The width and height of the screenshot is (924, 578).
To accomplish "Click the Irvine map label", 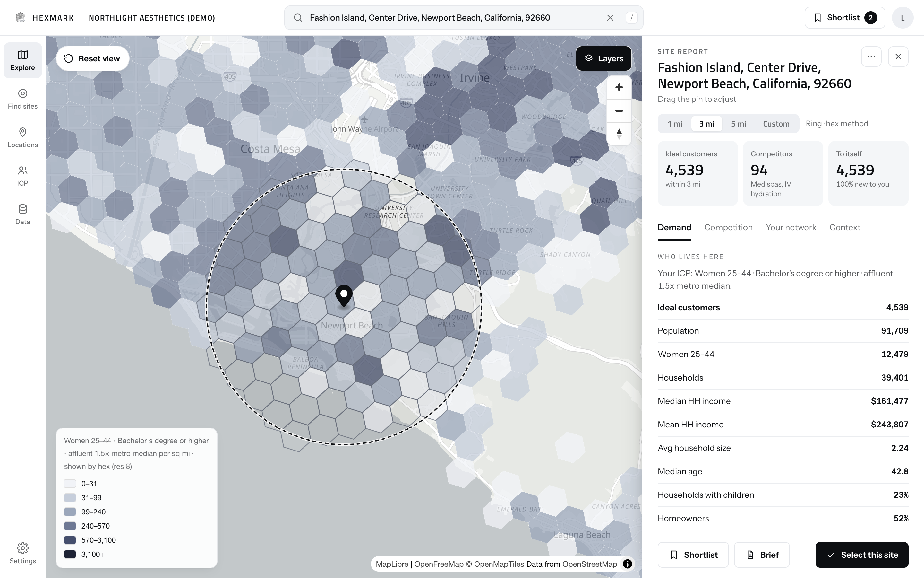I will [475, 78].
